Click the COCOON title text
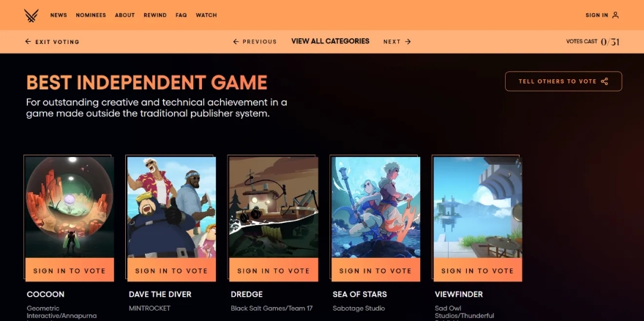Image resolution: width=644 pixels, height=321 pixels. 45,295
